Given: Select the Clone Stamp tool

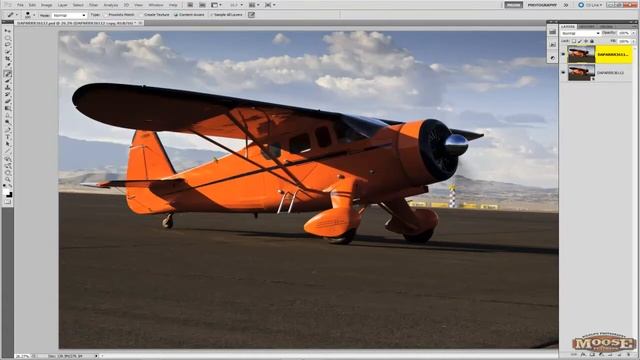Looking at the screenshot, I should point(8,88).
